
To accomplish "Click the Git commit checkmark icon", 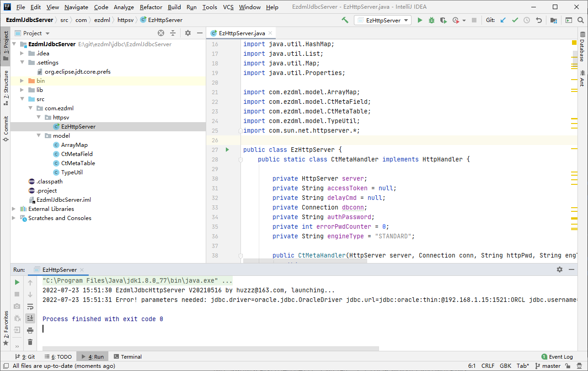I will coord(515,20).
